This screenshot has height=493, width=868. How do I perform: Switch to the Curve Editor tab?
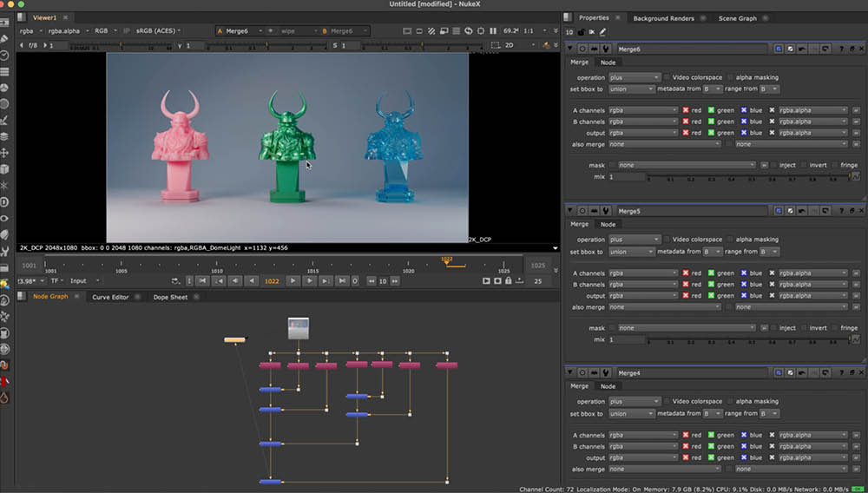tap(110, 297)
